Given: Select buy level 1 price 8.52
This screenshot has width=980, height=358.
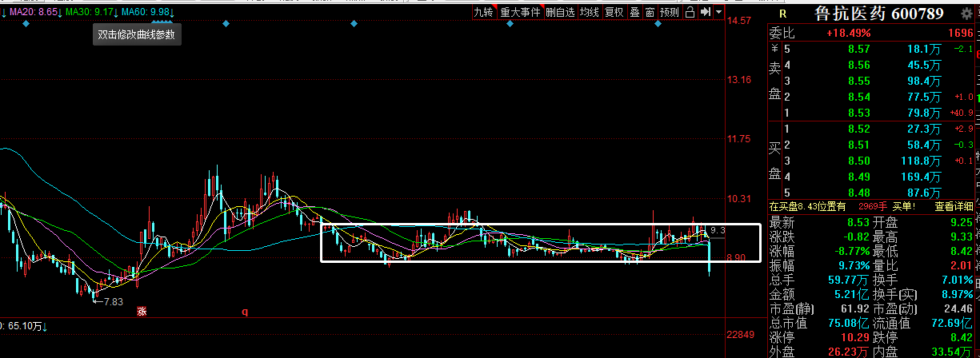Looking at the screenshot, I should tap(858, 129).
